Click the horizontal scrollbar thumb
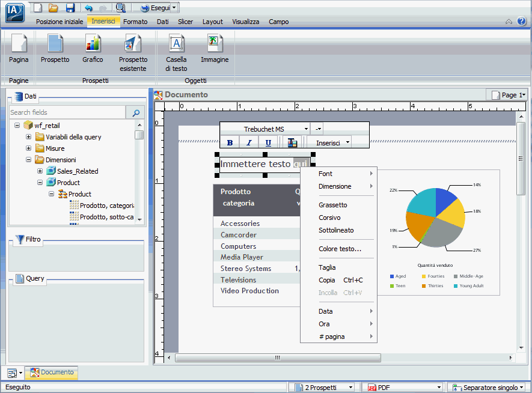The image size is (532, 393). click(x=278, y=358)
